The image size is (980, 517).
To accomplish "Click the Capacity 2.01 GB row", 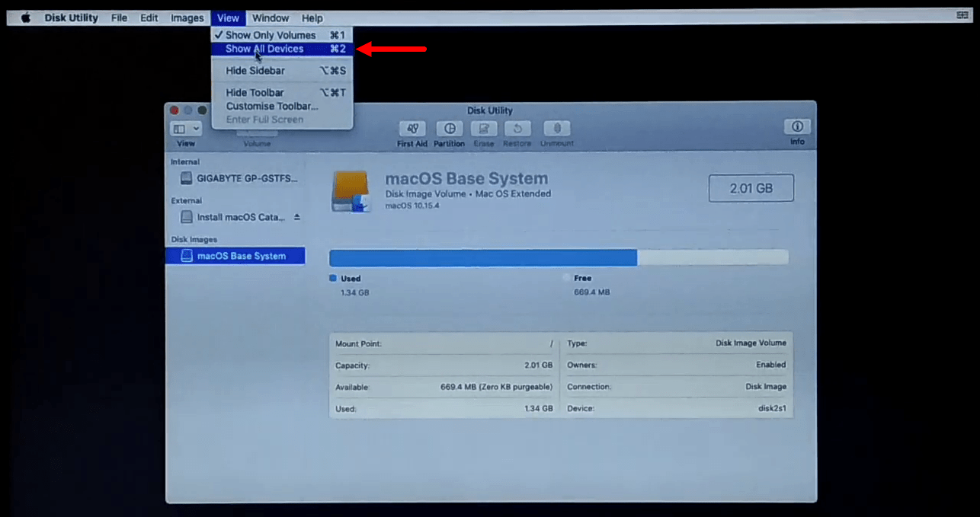I will pos(444,365).
